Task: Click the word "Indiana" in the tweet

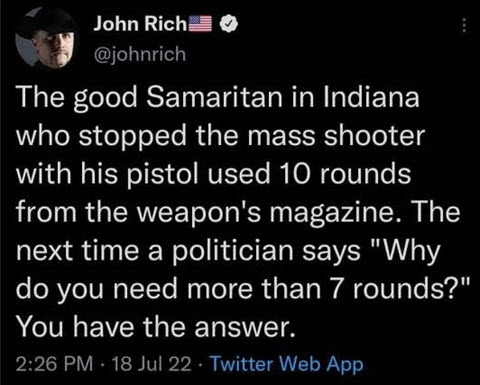Action: (x=370, y=97)
